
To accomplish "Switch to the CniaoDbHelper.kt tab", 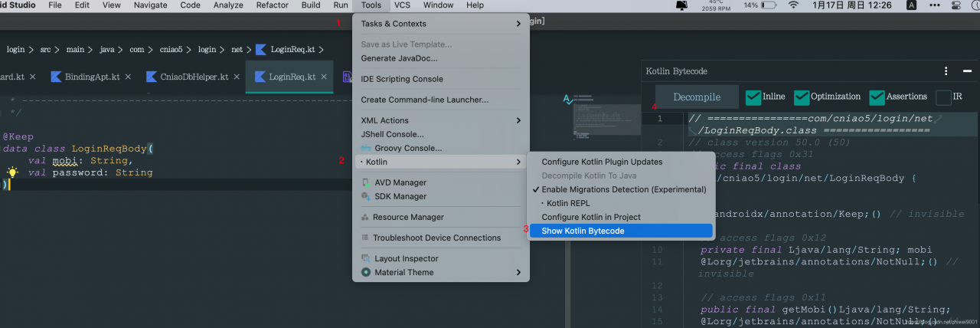I will pos(194,77).
